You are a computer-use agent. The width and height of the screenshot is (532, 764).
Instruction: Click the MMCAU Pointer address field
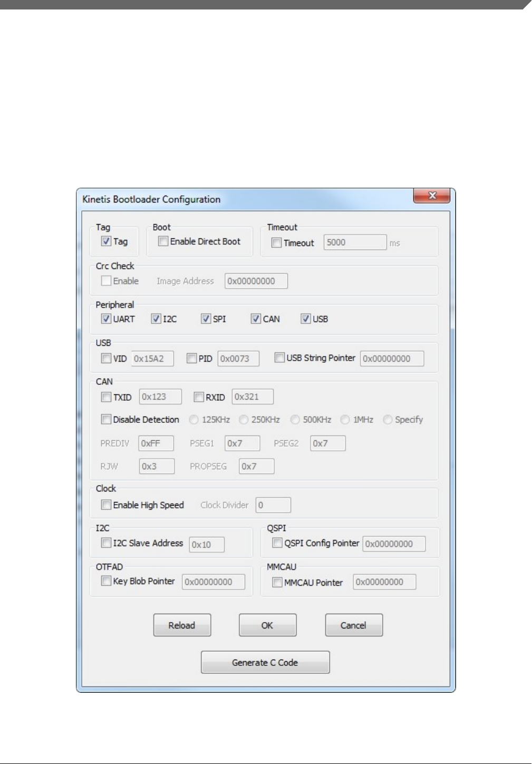click(x=384, y=582)
